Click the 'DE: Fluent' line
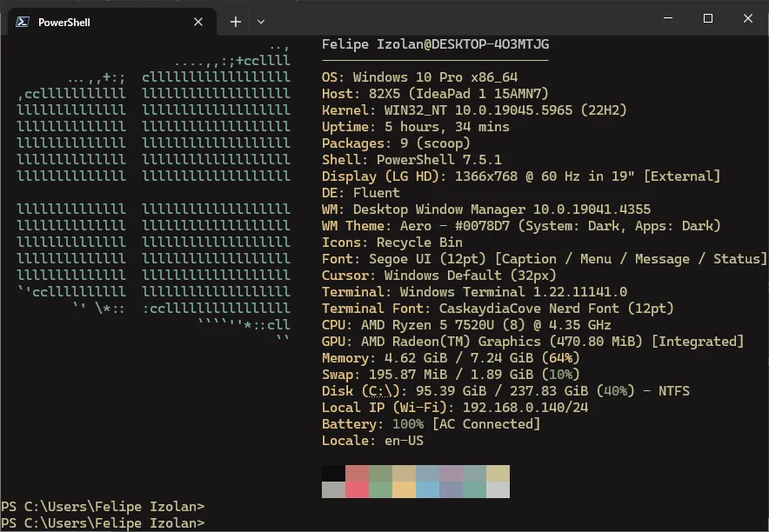The image size is (769, 532). coord(361,193)
